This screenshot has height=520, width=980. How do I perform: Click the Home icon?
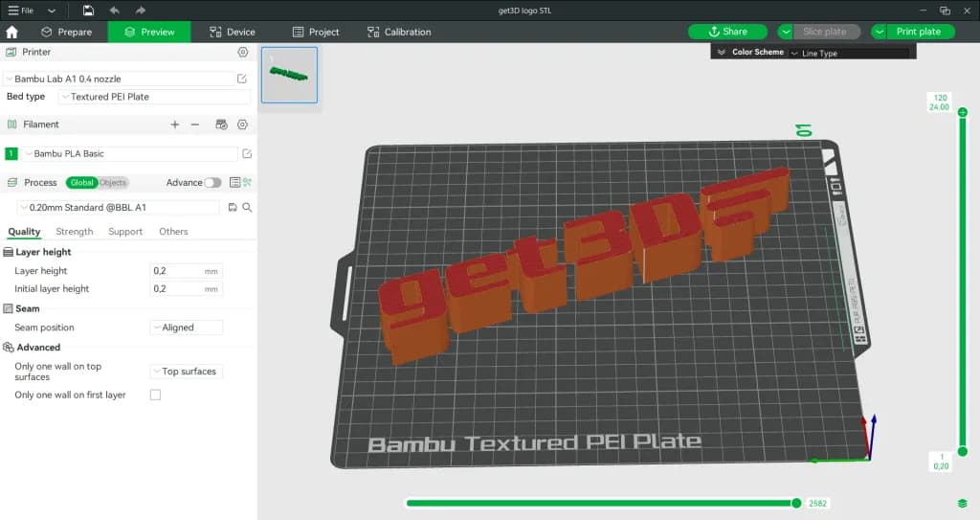11,32
